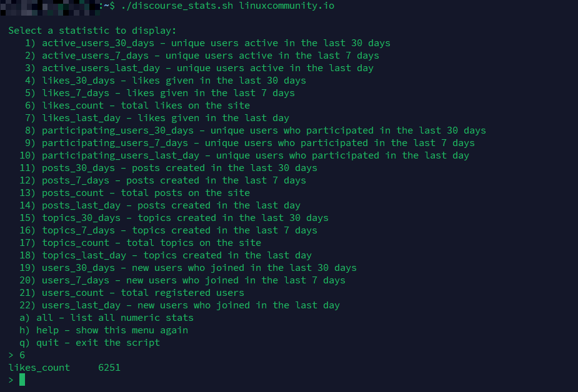Click the topics_30_days option text
The height and width of the screenshot is (392, 578).
coord(185,218)
